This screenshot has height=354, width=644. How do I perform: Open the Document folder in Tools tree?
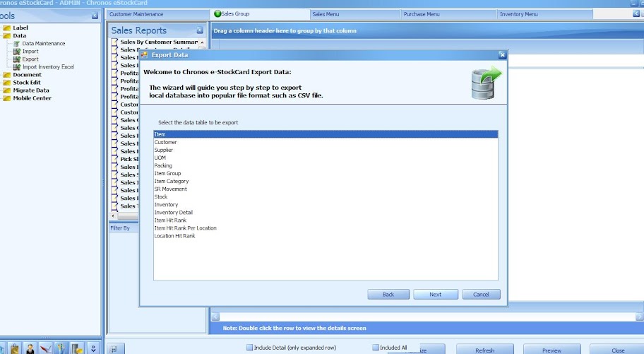point(27,75)
